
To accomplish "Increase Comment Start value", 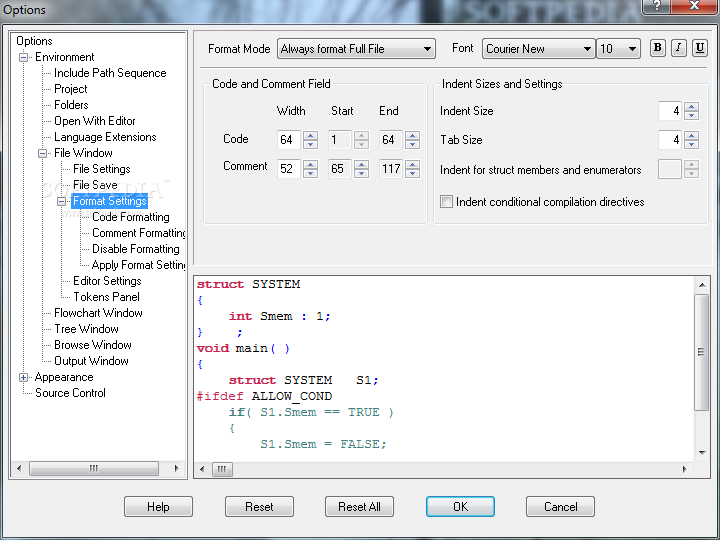I will [362, 164].
